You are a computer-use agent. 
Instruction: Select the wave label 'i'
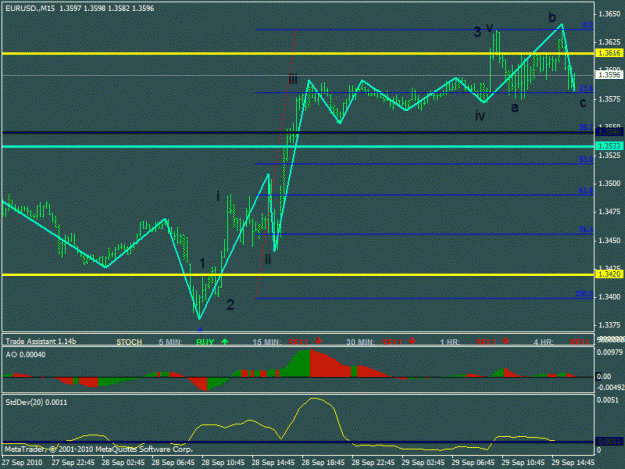tap(218, 196)
